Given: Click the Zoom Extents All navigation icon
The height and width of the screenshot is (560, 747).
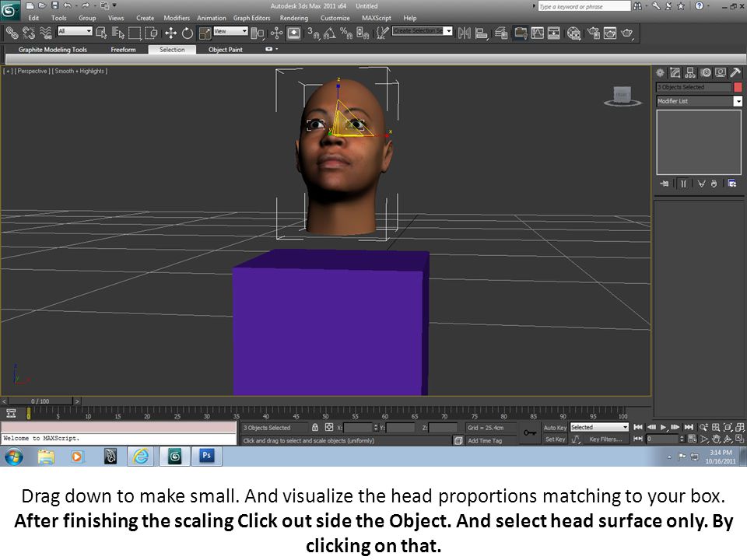Looking at the screenshot, I should [739, 427].
